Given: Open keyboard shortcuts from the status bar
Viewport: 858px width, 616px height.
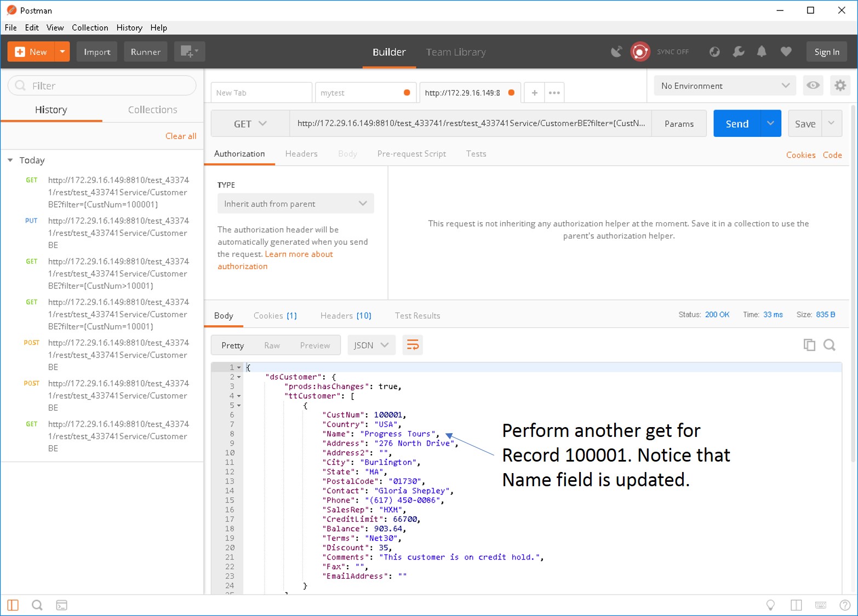Looking at the screenshot, I should (820, 605).
